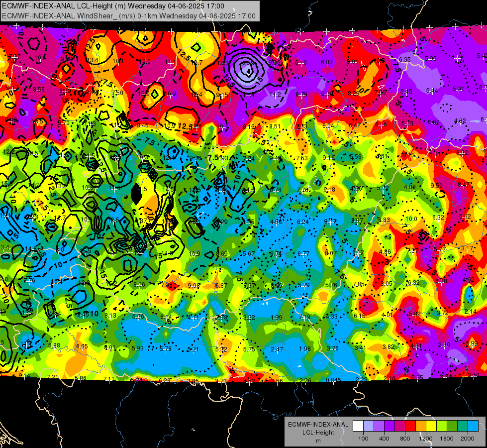Image resolution: width=487 pixels, height=448 pixels.
Task: Select the lime-green legend color swatch
Action: point(442,426)
